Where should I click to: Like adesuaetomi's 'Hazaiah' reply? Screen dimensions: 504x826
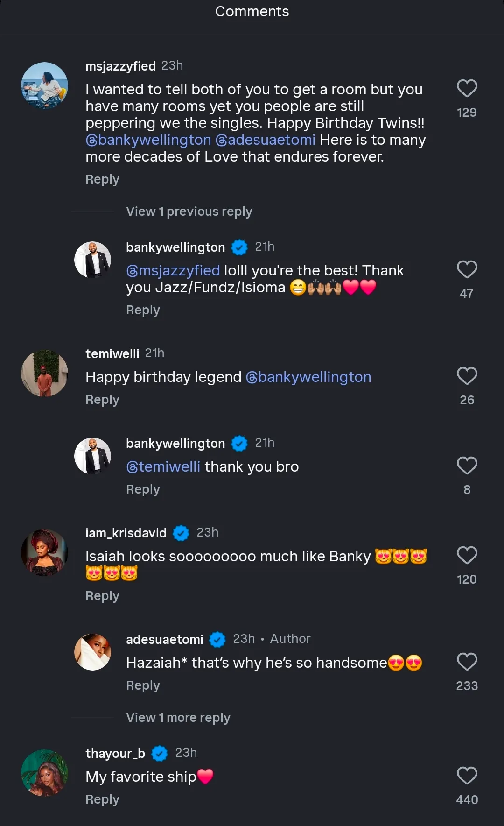coord(467,662)
